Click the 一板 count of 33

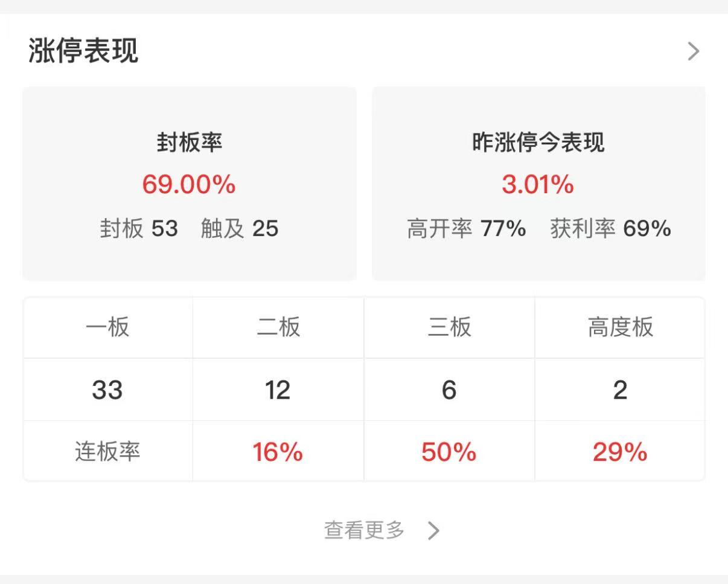pos(107,390)
